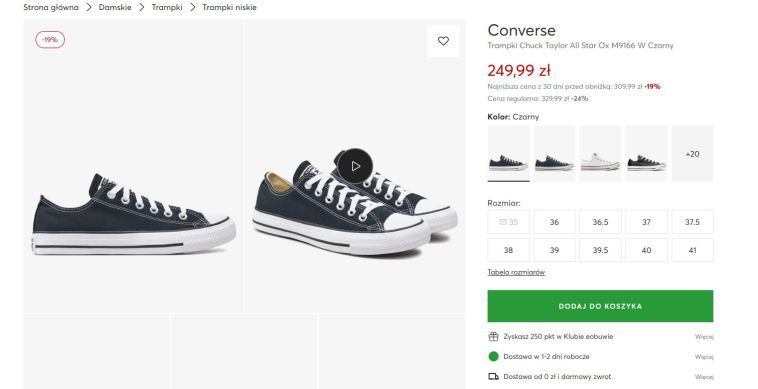Open Tabela rozmiarów link
758x389 pixels.
click(516, 272)
